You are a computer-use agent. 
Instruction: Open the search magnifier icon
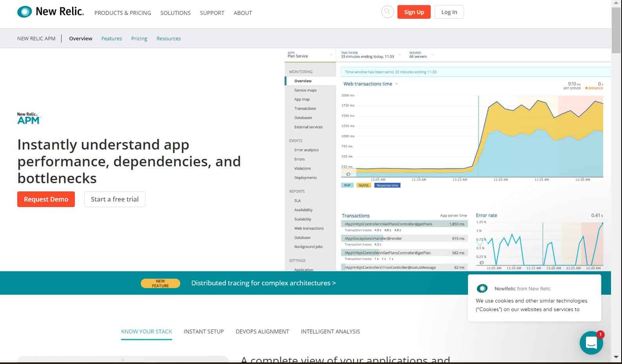(387, 12)
